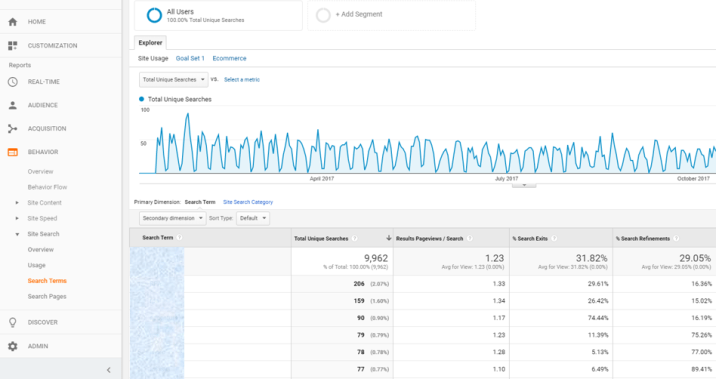Open the Behavior Flow report
Viewport: 719px width, 379px height.
[47, 187]
